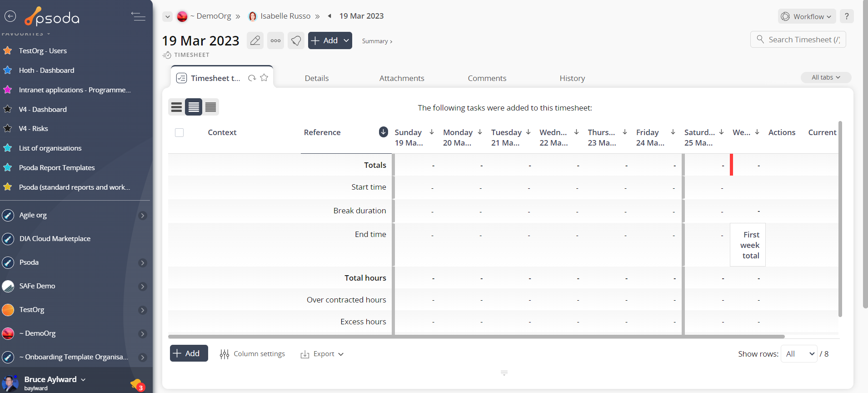This screenshot has width=868, height=393.
Task: Refresh the Timesheet tab with the reload icon
Action: pos(252,78)
